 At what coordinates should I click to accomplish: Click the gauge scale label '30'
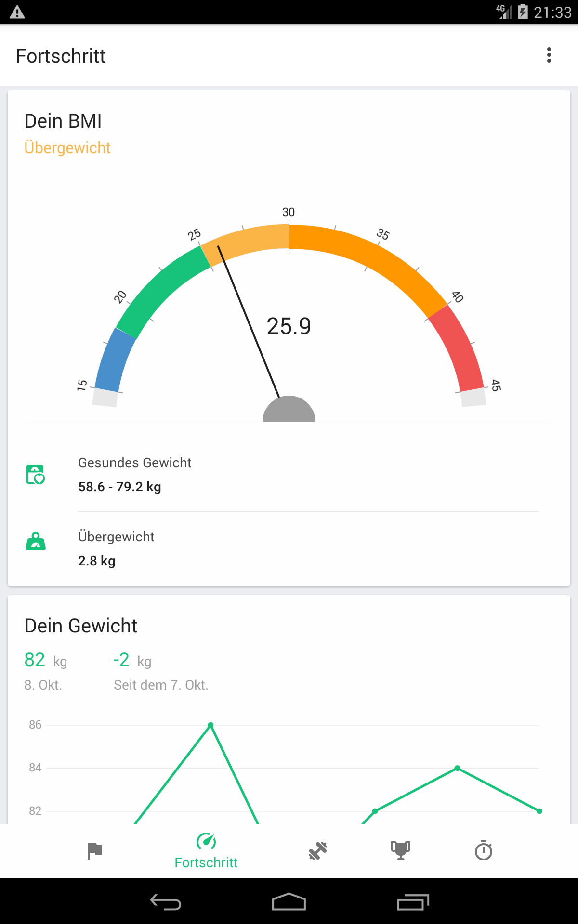pos(289,212)
